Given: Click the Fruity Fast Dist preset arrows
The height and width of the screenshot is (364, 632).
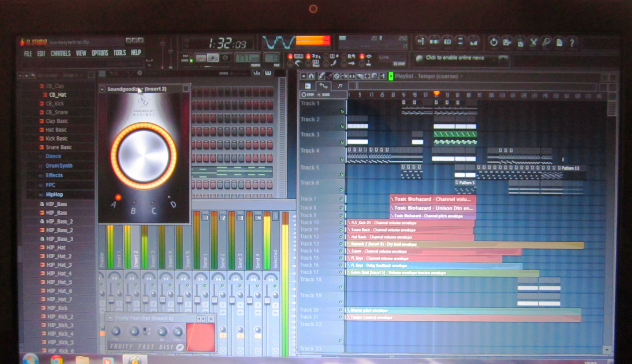Looking at the screenshot, I should coord(201,319).
